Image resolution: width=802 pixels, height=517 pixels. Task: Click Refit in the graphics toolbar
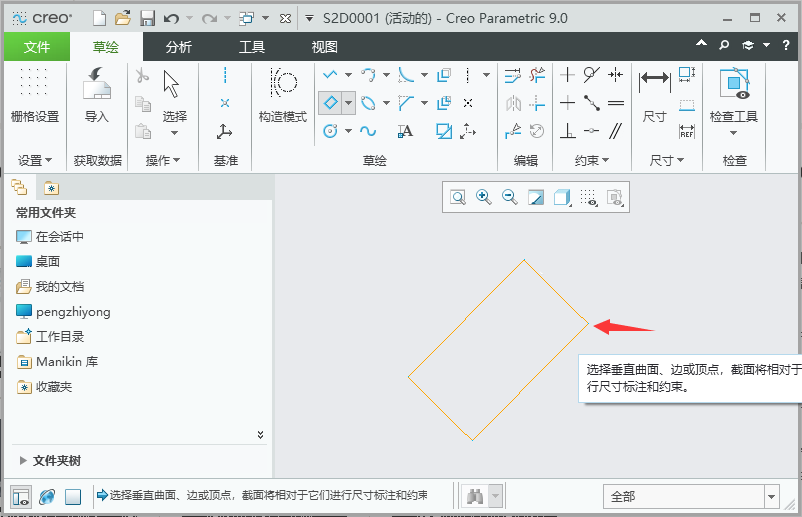(x=458, y=197)
